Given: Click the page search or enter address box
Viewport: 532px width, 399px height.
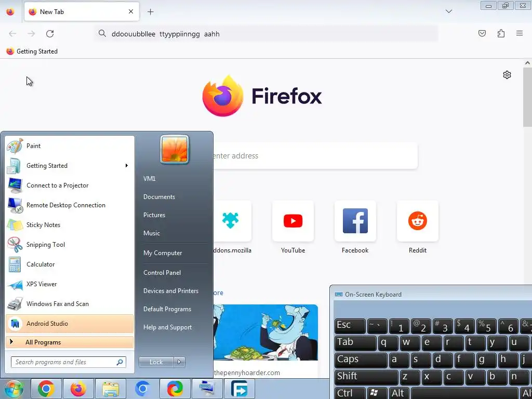Looking at the screenshot, I should 315,156.
